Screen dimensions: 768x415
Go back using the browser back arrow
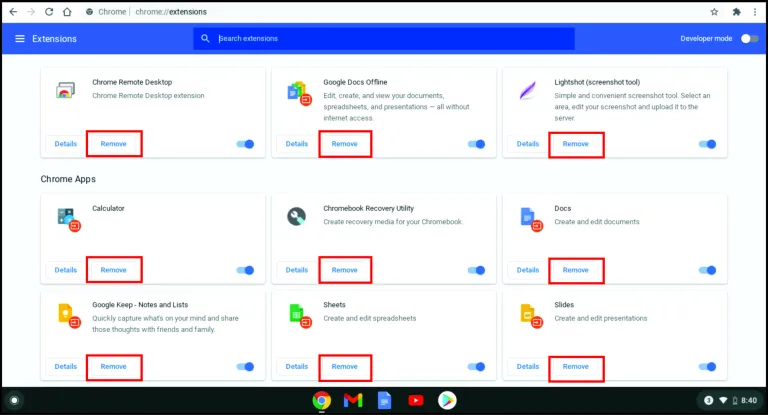point(13,12)
